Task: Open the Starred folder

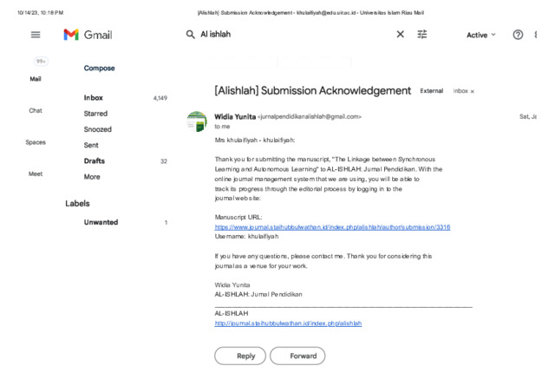Action: 95,114
